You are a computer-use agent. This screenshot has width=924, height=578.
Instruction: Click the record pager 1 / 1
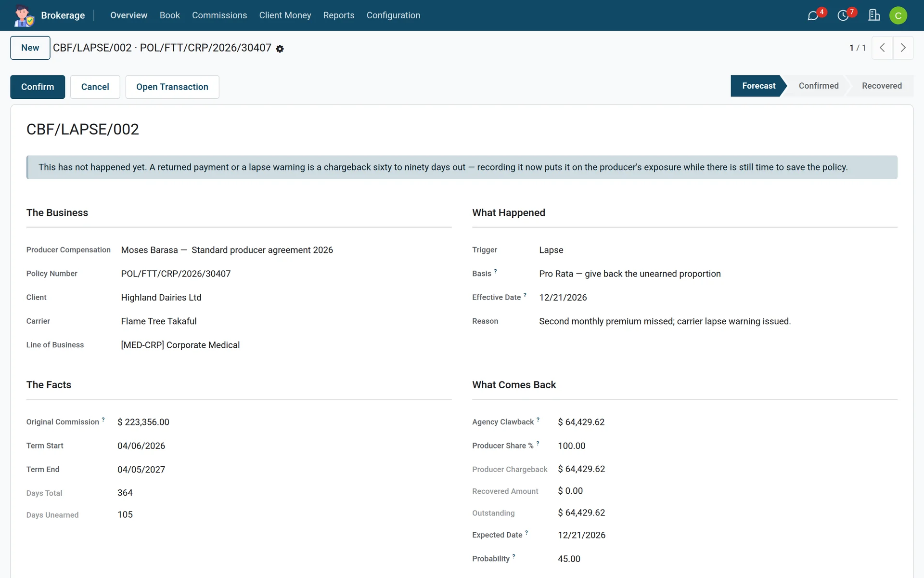pos(858,48)
